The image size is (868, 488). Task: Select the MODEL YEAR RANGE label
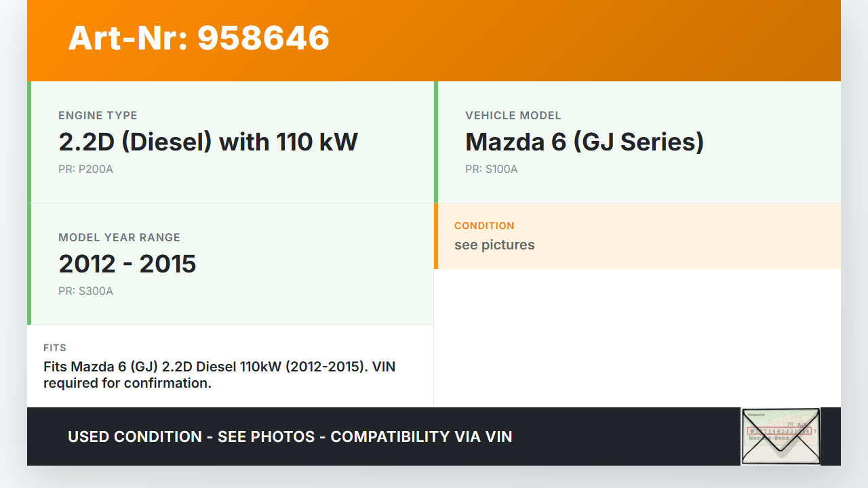pos(119,238)
